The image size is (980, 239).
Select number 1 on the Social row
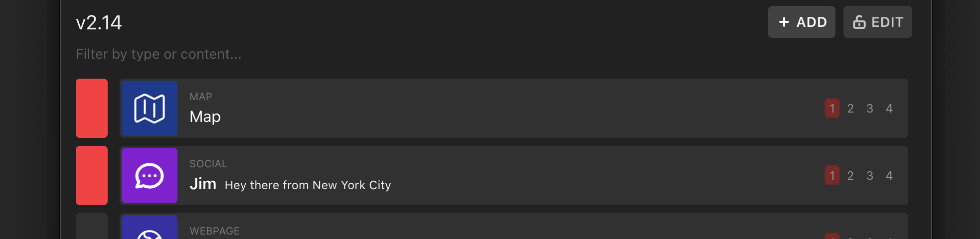(832, 176)
